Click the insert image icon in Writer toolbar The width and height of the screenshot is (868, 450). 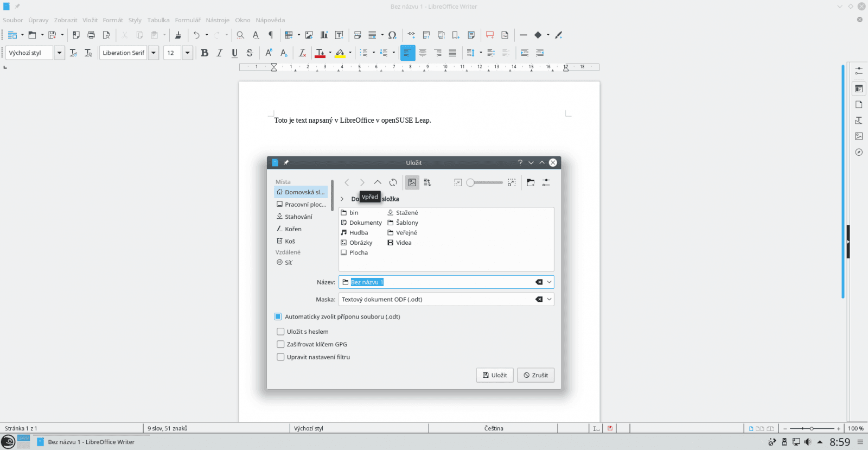[309, 35]
